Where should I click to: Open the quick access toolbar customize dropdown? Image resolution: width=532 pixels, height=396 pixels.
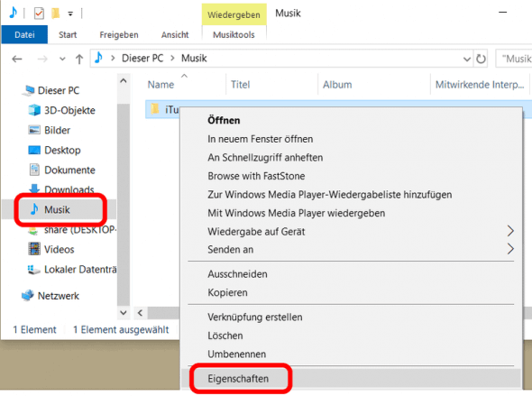click(70, 14)
